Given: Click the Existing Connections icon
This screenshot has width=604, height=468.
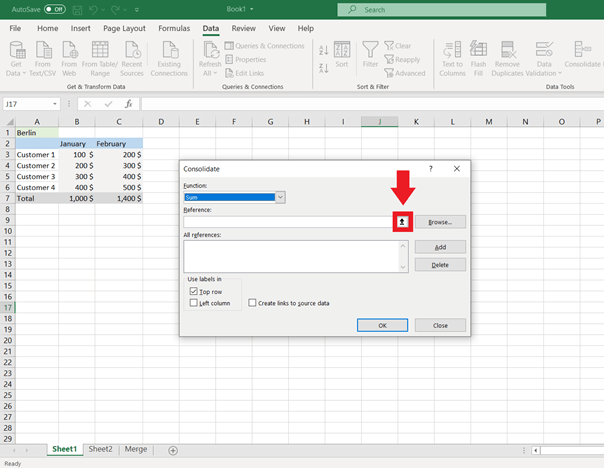Looking at the screenshot, I should coord(169,50).
